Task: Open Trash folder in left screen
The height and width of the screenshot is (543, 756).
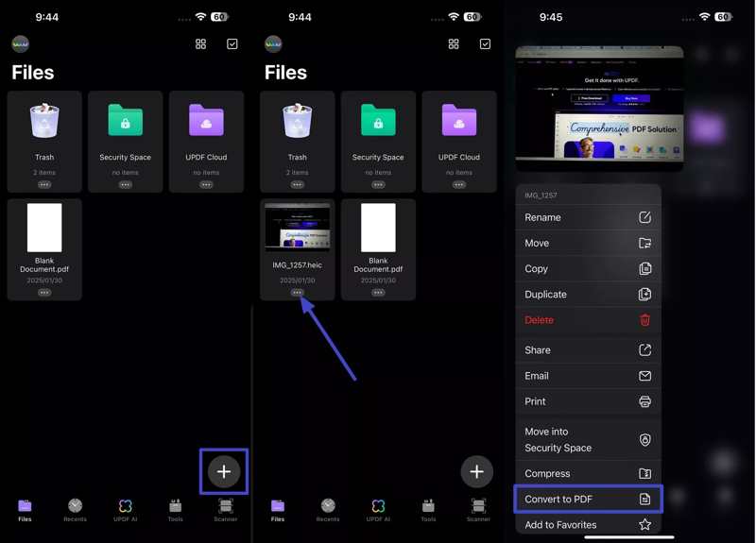Action: pos(44,141)
